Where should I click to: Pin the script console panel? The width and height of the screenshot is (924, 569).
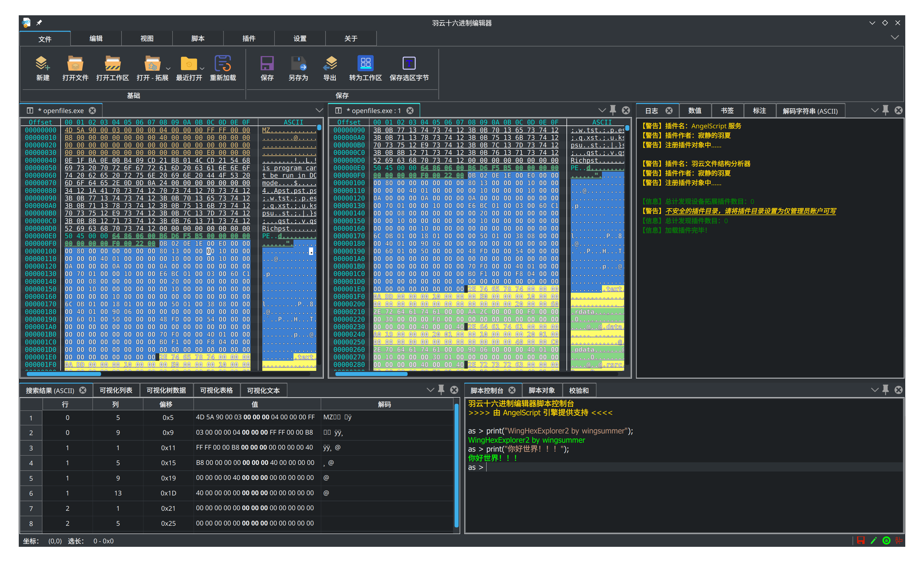886,390
